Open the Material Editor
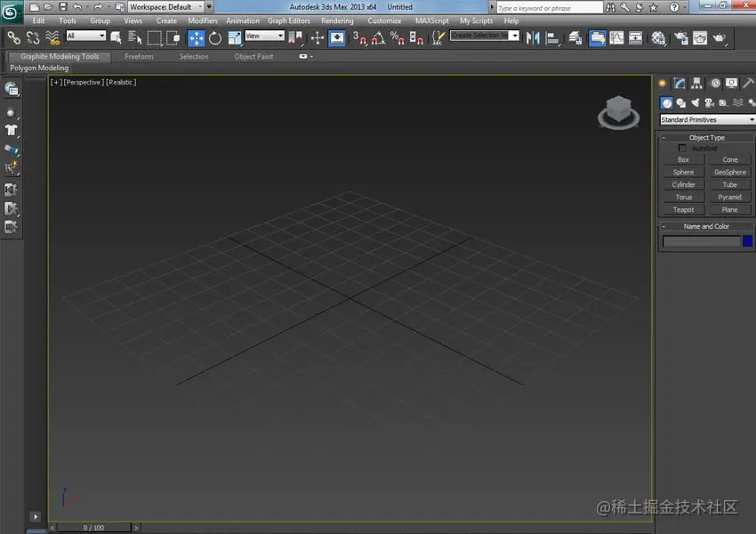The width and height of the screenshot is (756, 534). pos(657,38)
